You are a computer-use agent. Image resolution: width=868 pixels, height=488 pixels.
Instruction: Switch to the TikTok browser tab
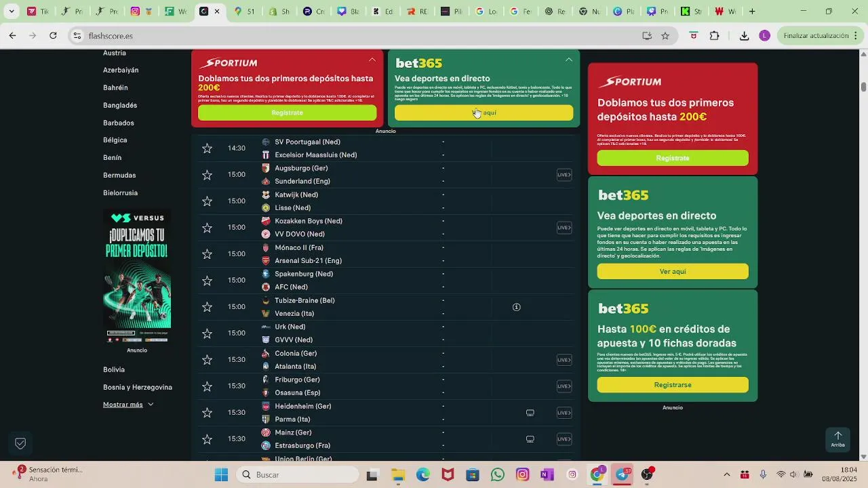click(x=37, y=12)
